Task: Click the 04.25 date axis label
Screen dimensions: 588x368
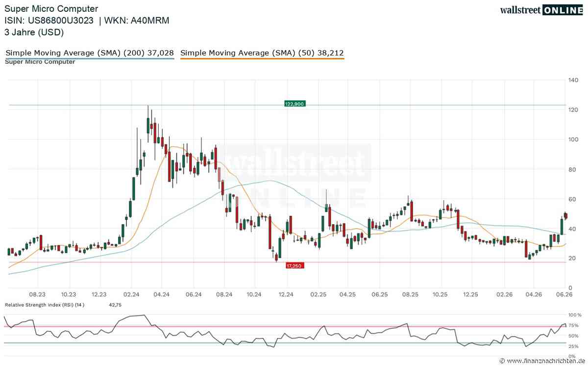Action: pos(348,294)
